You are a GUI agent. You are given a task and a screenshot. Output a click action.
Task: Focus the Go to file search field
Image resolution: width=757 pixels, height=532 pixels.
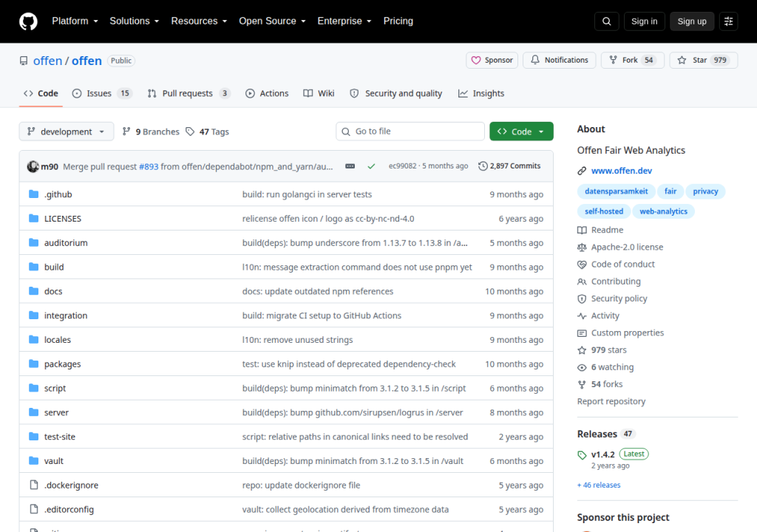click(x=410, y=132)
